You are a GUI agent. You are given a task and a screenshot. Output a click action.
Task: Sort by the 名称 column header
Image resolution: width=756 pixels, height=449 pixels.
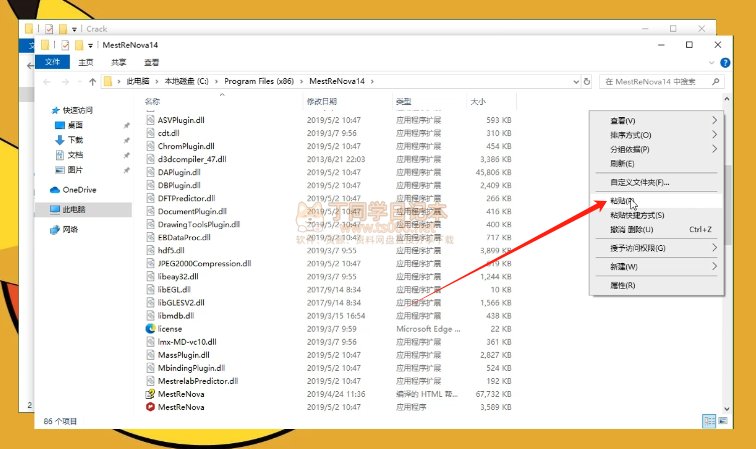click(x=152, y=101)
